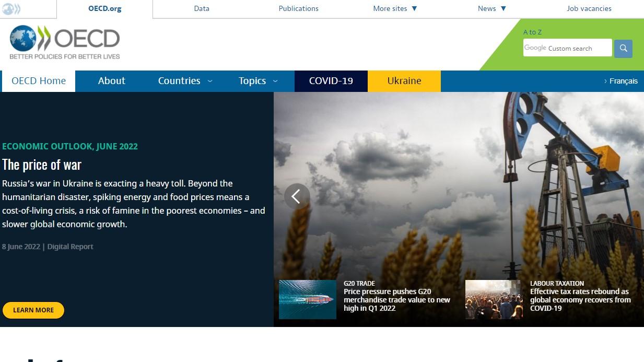Go to previous slide with left arrow
The image size is (644, 362).
(297, 196)
